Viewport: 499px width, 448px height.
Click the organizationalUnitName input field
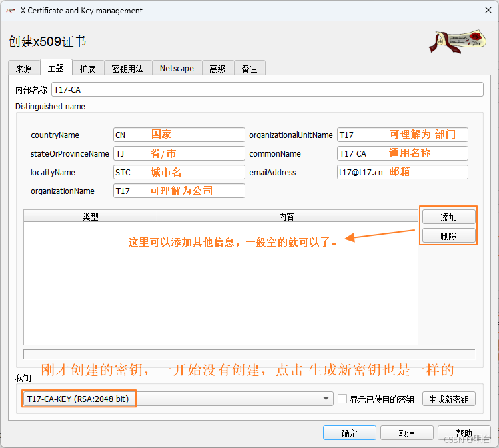tap(402, 135)
